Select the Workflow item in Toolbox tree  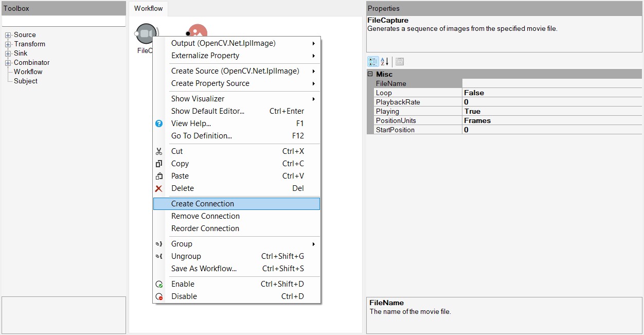tap(28, 72)
